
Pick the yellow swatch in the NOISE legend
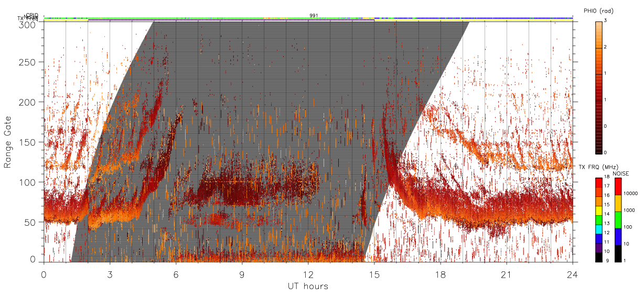pos(618,203)
